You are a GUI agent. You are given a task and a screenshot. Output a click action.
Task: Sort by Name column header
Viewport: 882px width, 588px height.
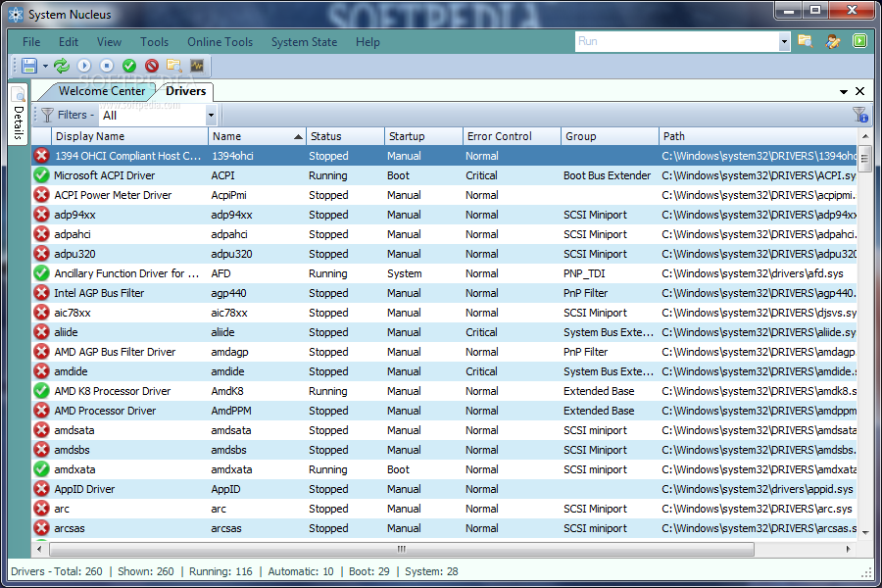tap(257, 136)
